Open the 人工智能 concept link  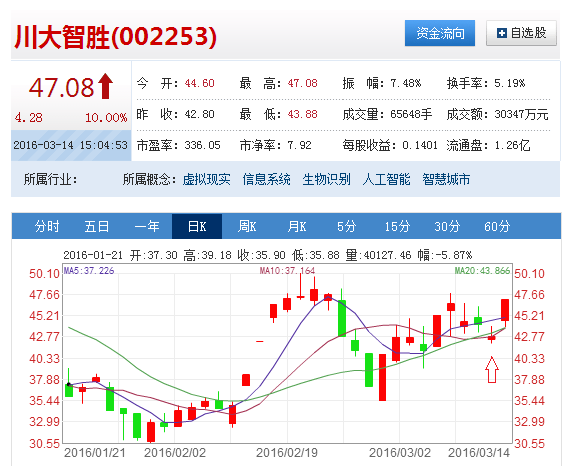tap(386, 180)
